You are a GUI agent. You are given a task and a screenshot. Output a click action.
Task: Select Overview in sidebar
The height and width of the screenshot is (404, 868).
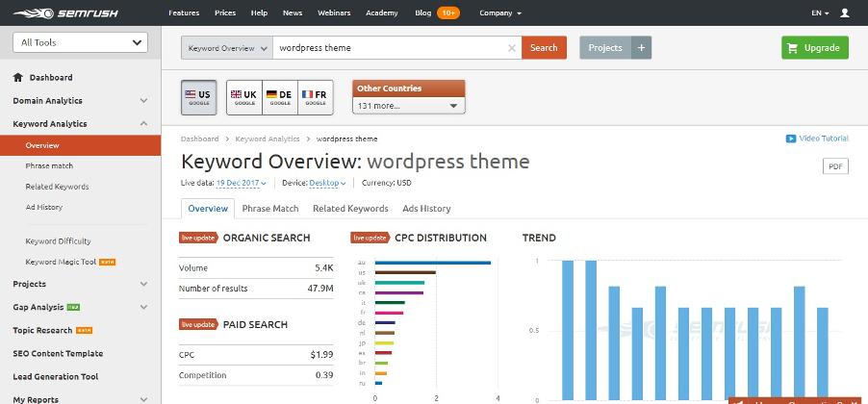coord(80,145)
